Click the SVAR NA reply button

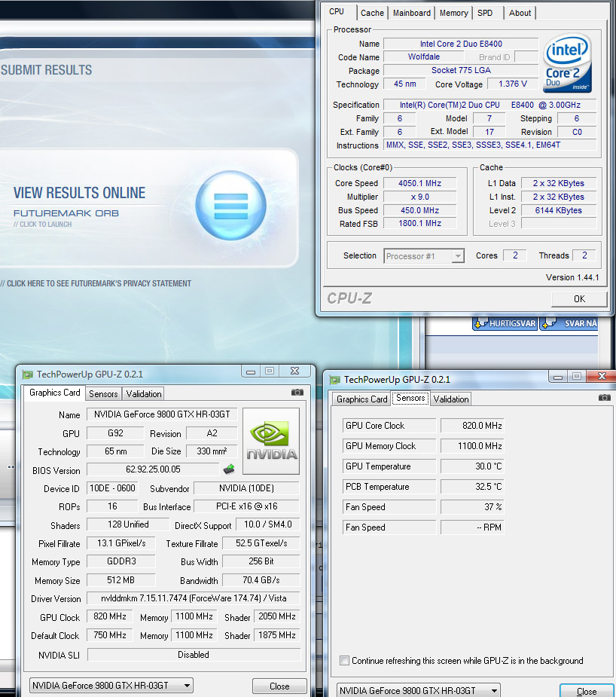[x=570, y=323]
